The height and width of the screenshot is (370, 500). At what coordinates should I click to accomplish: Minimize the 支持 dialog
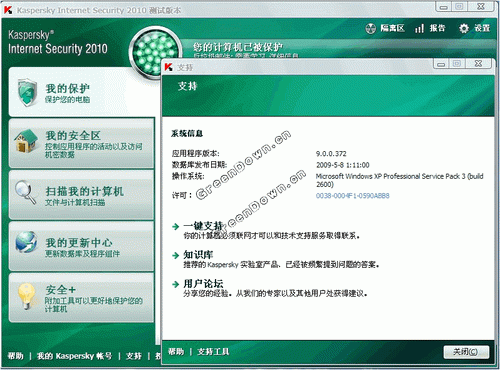(441, 63)
